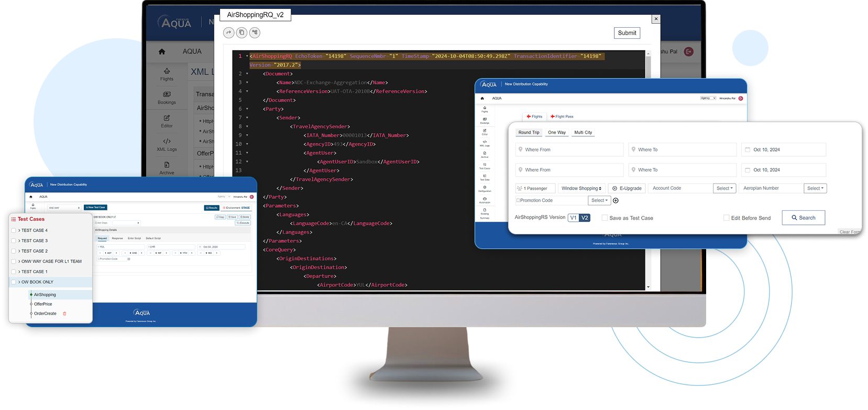Click the plus circle icon beside Promotion Code Select
Screen dimensions: 868x410
(616, 200)
